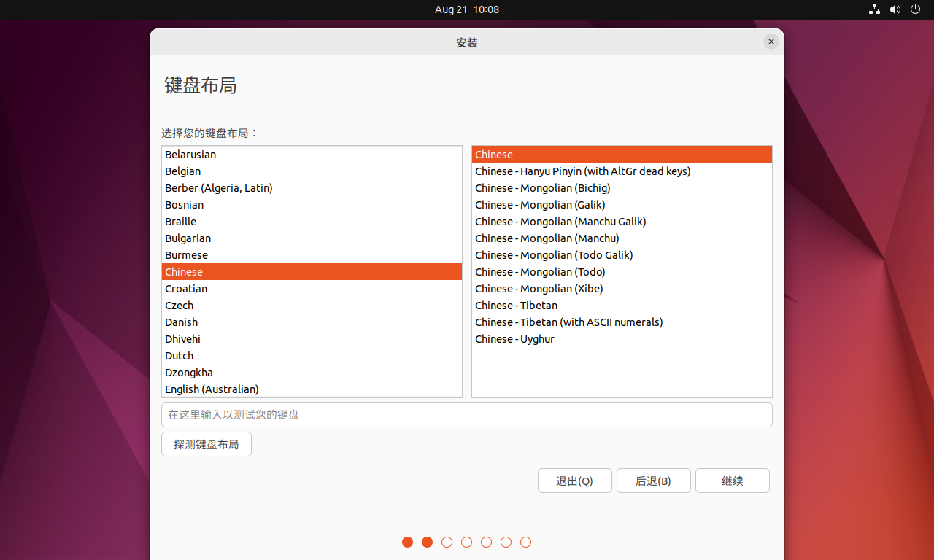Click the keyboard test input field
Viewport: 934px width, 560px height.
click(466, 414)
